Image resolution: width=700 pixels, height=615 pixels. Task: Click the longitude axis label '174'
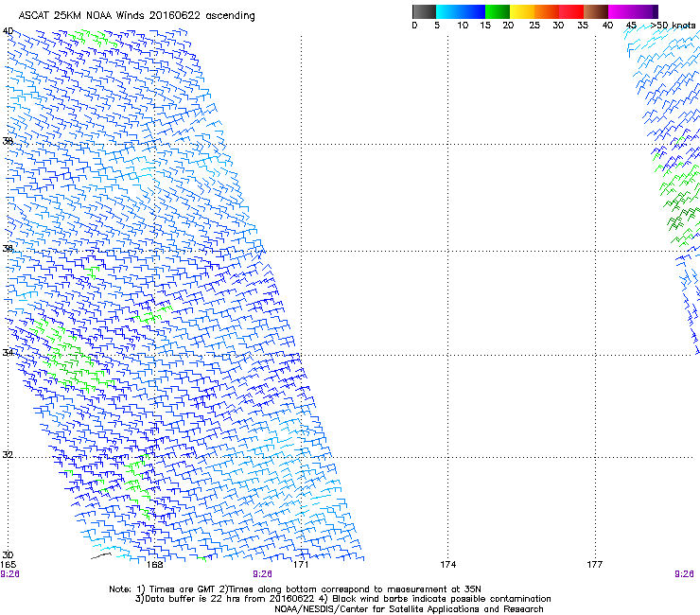[447, 565]
